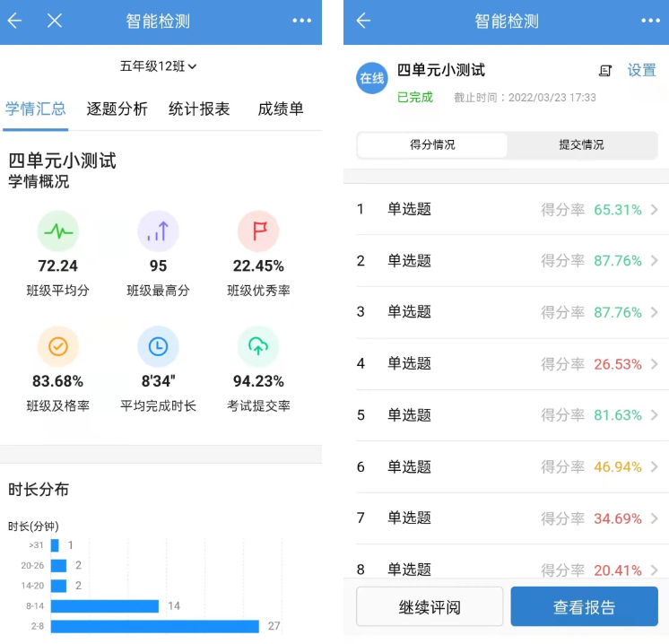Viewport: 669px width, 644px height.
Task: Switch to the 统计报表 tab
Action: [199, 109]
